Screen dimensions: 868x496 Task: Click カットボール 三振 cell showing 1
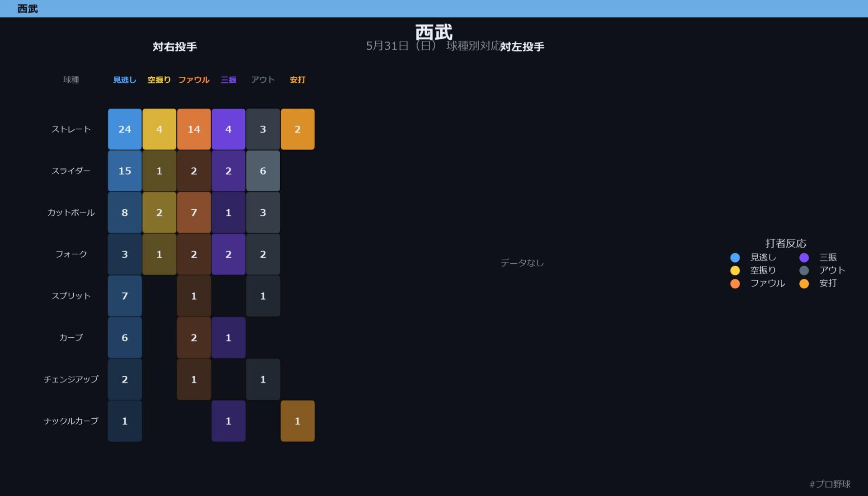pos(228,213)
